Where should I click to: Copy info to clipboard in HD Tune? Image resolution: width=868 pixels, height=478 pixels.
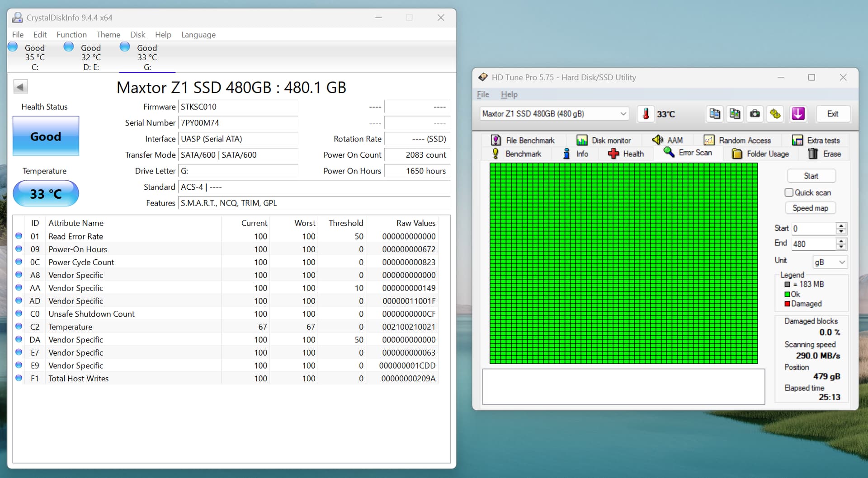[x=715, y=114]
